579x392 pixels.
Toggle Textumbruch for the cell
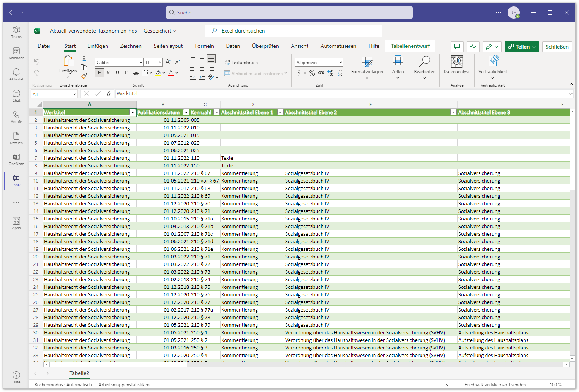coord(241,63)
